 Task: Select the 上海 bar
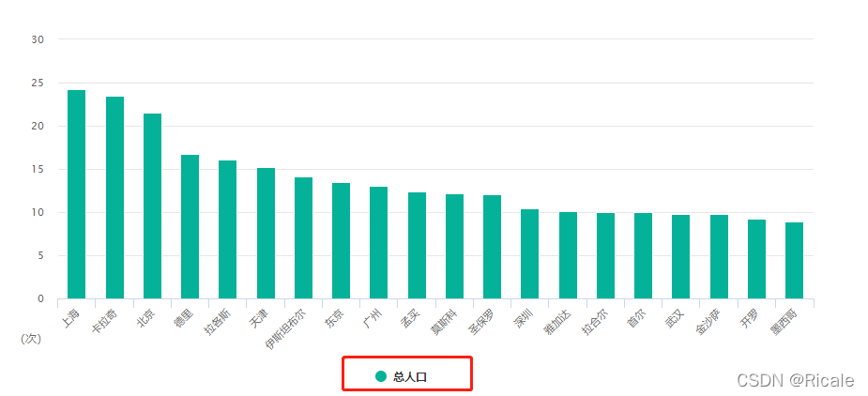click(76, 194)
